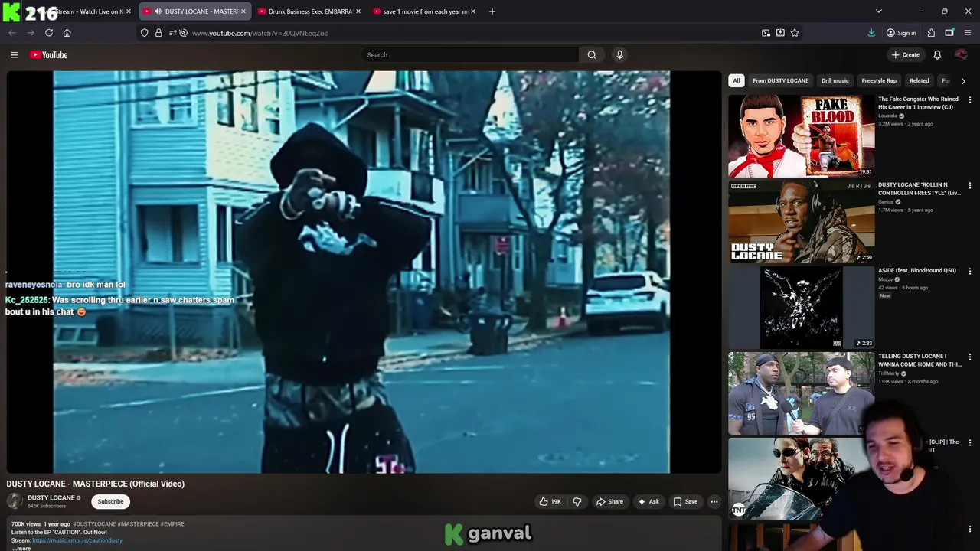
Task: Go back using the browser back arrow
Action: (x=12, y=33)
